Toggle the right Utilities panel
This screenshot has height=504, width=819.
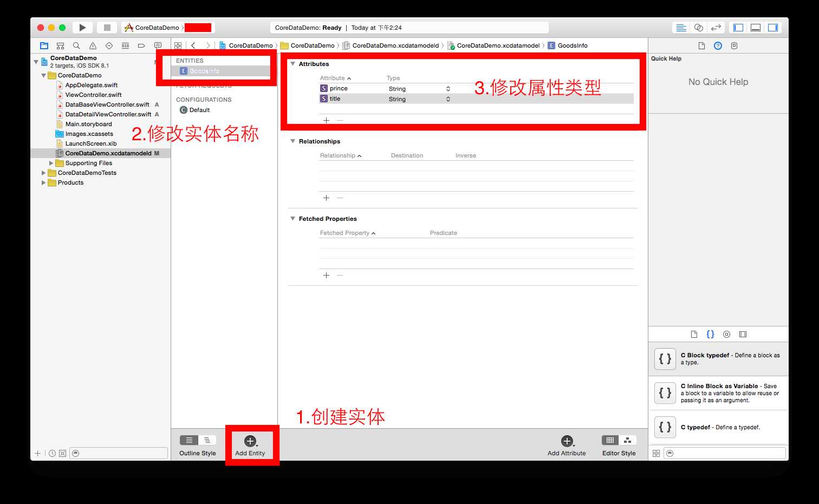[x=773, y=28]
